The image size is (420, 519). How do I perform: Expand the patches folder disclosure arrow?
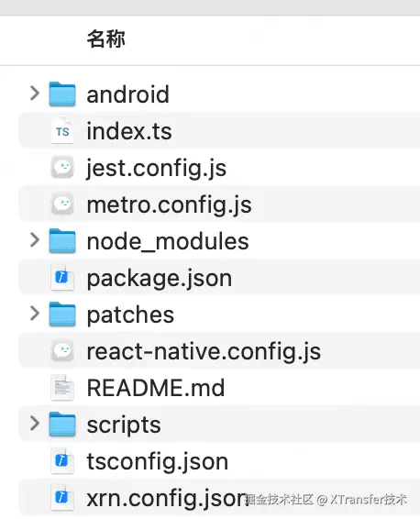(x=35, y=313)
